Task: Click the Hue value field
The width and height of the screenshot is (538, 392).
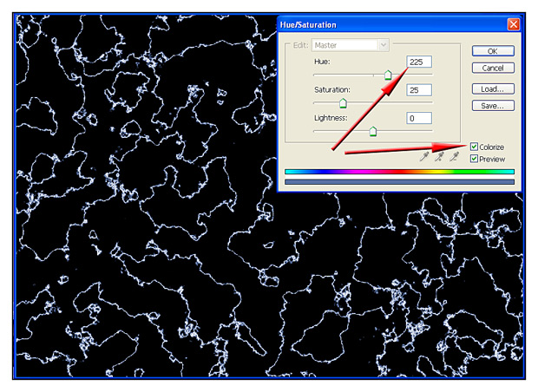Action: pos(419,62)
